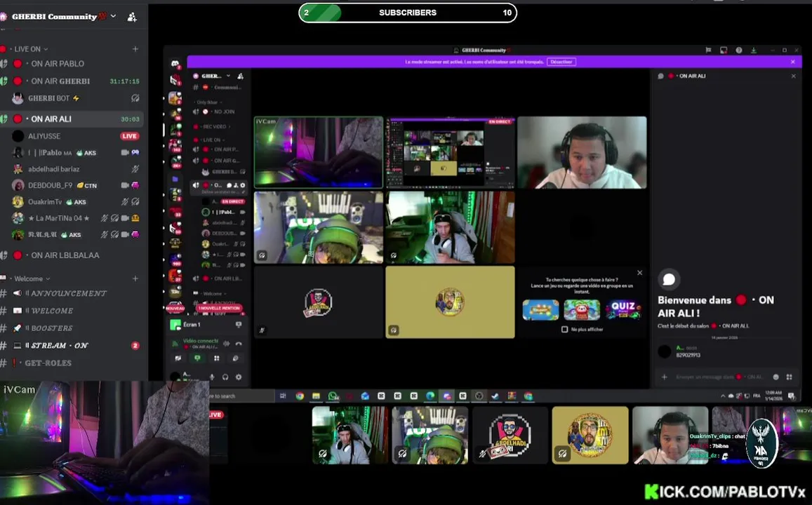The height and width of the screenshot is (505, 812).
Task: Add channel with plus beside LIVE ON
Action: point(135,48)
